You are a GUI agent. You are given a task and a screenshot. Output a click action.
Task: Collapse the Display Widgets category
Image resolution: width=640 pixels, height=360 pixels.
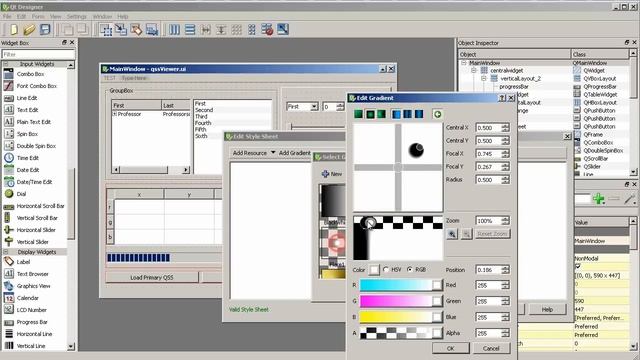point(6,252)
